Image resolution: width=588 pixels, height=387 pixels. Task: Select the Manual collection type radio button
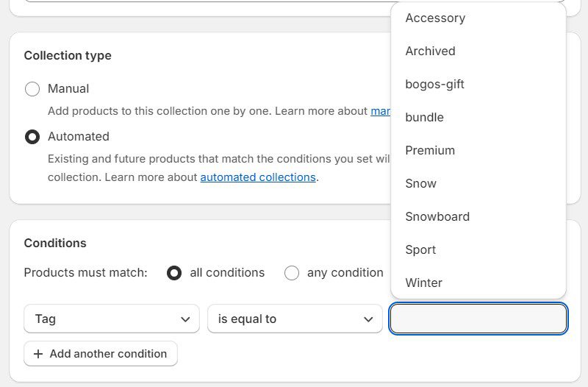(x=32, y=89)
